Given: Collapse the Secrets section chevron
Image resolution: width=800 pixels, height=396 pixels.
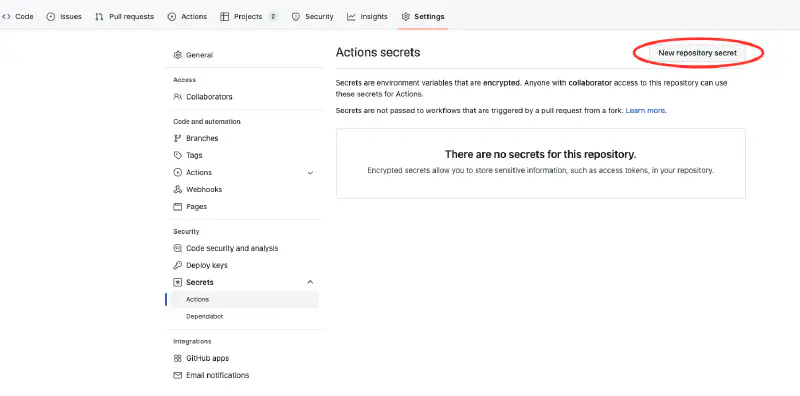Looking at the screenshot, I should [310, 282].
